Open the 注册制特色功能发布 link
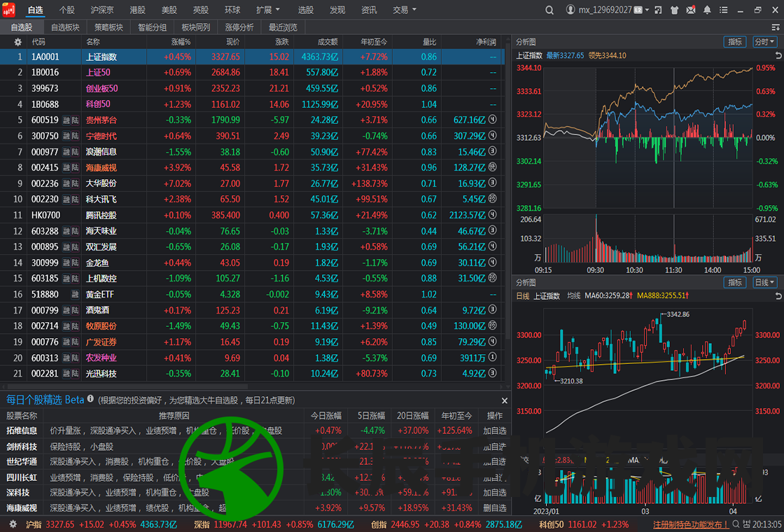This screenshot has width=784, height=532. click(x=691, y=524)
